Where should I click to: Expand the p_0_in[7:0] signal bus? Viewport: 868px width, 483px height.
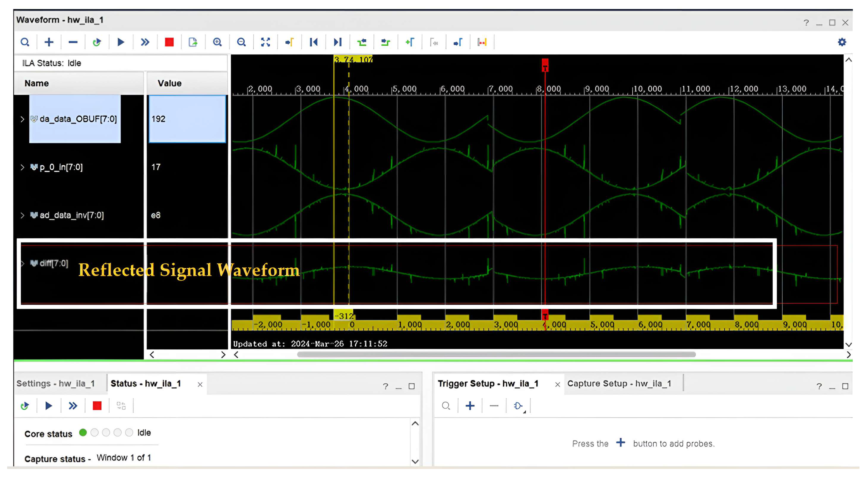pos(22,167)
